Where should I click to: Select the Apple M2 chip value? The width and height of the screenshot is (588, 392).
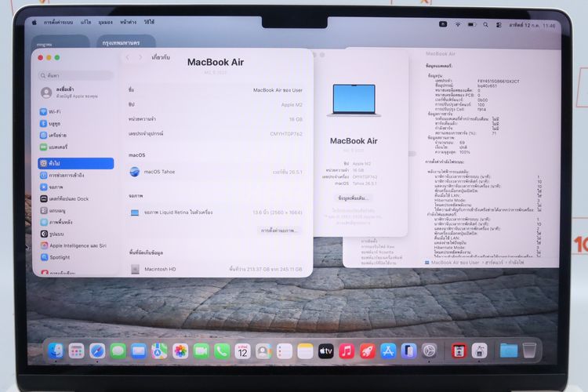click(x=292, y=104)
